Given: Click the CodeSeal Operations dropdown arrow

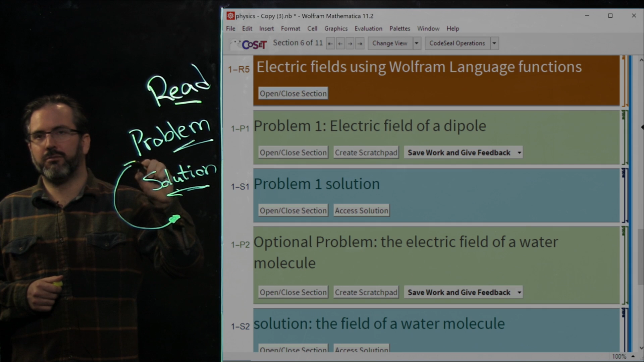Looking at the screenshot, I should tap(494, 43).
